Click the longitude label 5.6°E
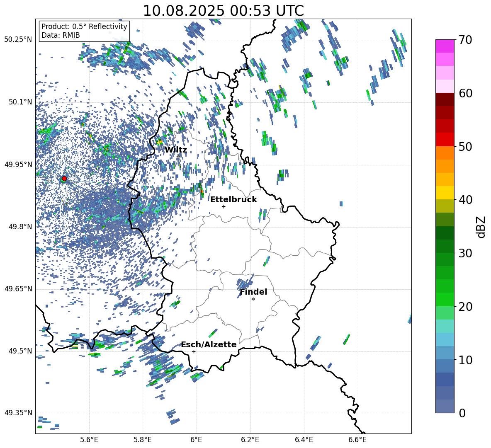 pos(89,440)
